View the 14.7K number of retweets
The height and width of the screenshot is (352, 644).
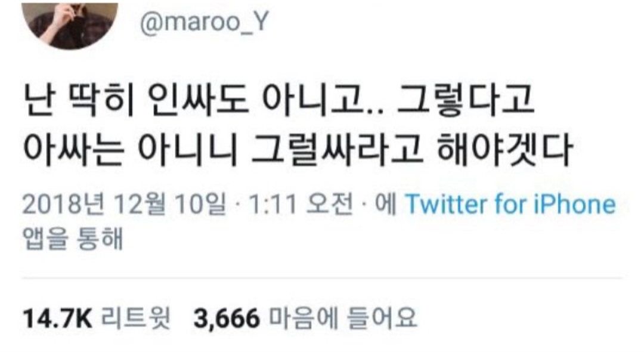57,318
